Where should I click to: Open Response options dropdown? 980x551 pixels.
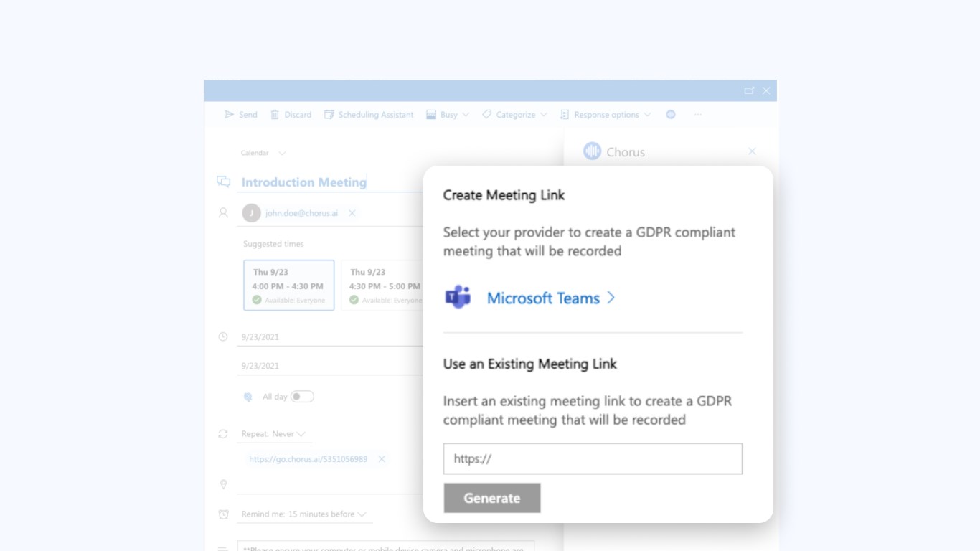(606, 115)
